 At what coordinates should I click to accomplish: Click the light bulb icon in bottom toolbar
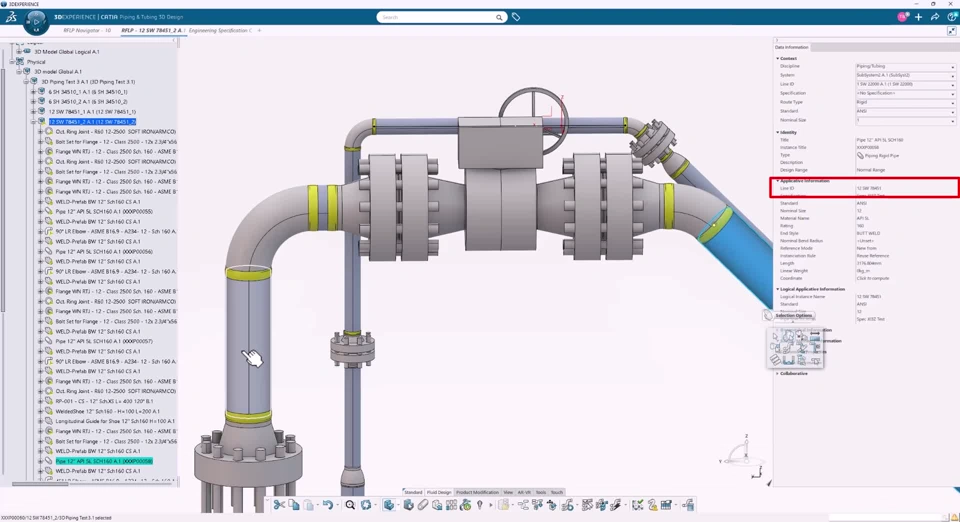tap(480, 505)
